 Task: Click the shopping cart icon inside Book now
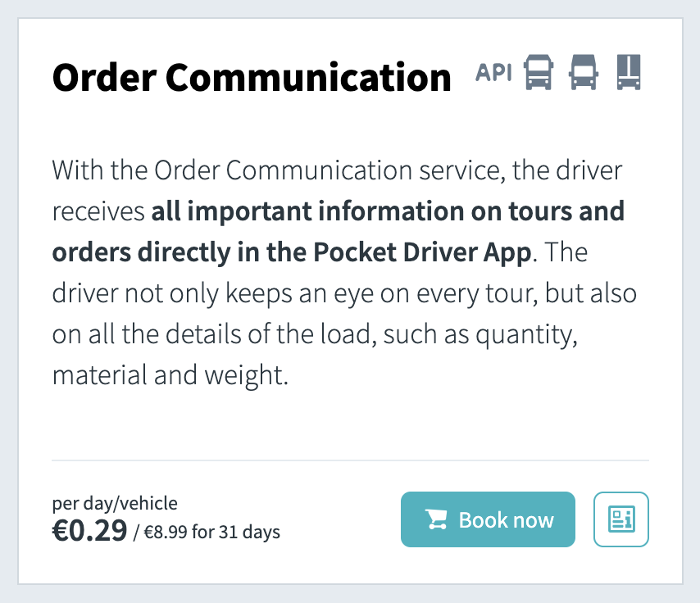point(434,519)
